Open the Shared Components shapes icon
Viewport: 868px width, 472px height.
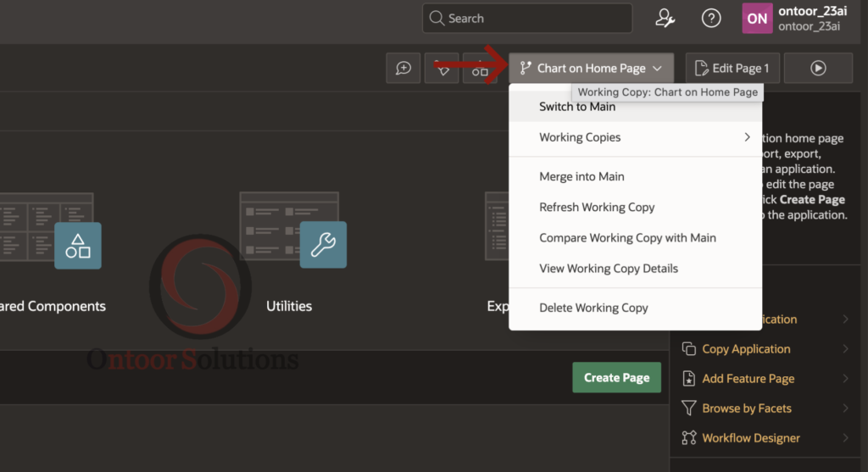(x=78, y=246)
